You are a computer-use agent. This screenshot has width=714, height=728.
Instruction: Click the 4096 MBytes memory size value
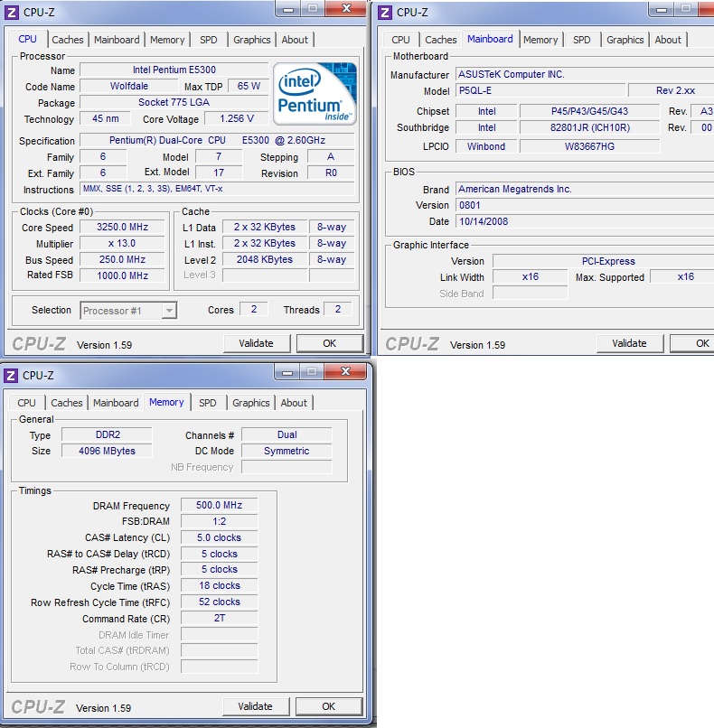[107, 451]
